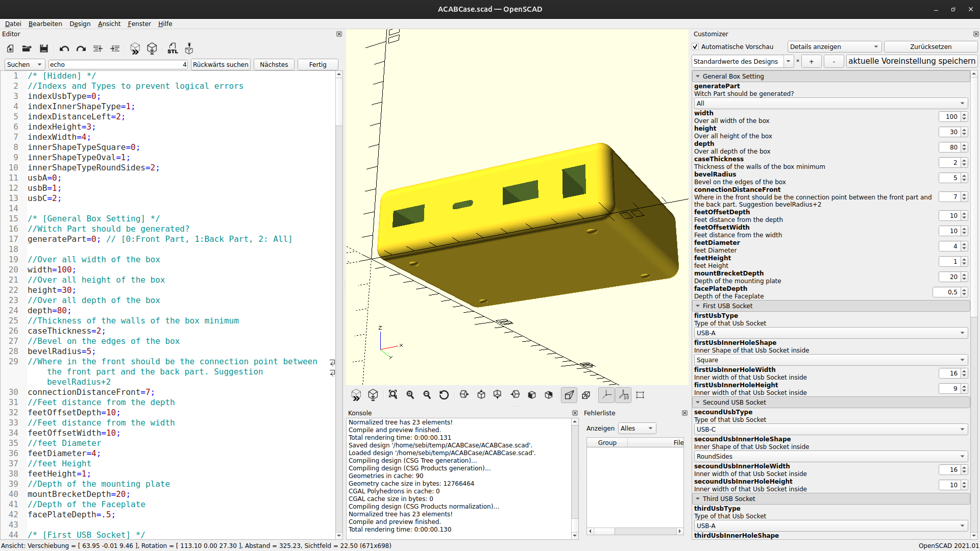Click the View All icon below viewport

(393, 395)
